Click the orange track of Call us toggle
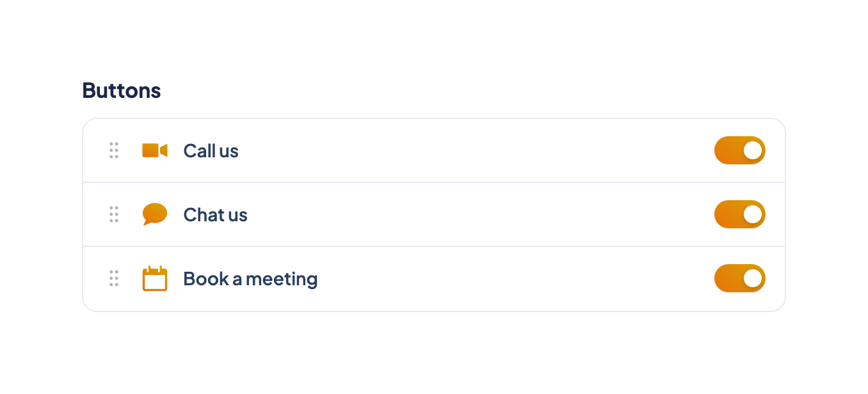 (727, 150)
